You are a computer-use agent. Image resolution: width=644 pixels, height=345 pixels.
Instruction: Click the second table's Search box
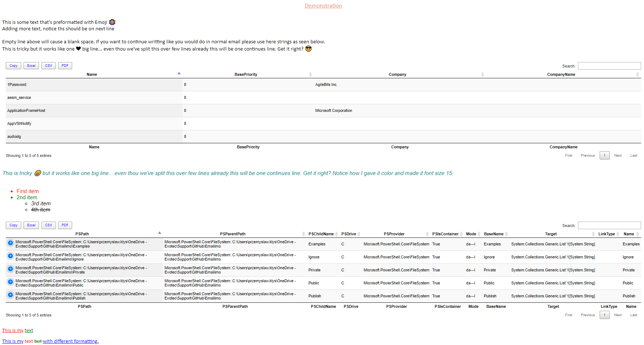609,225
